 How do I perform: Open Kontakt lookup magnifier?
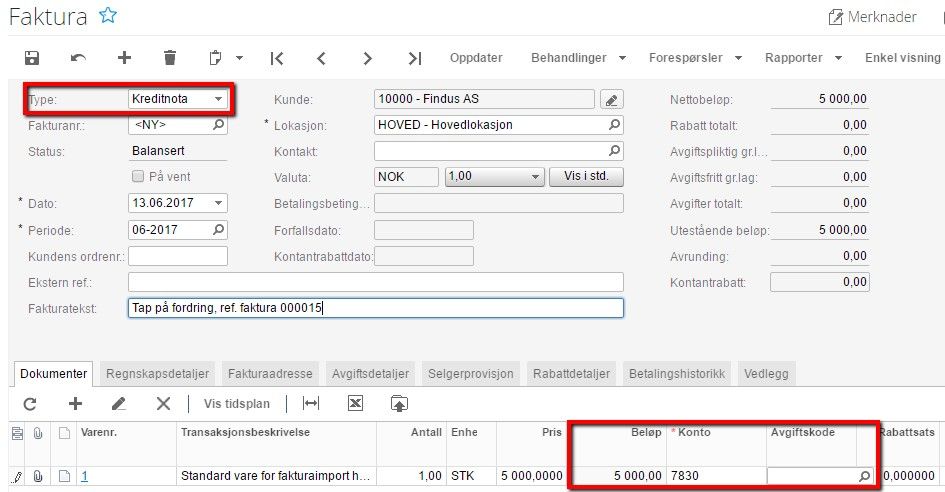[614, 151]
